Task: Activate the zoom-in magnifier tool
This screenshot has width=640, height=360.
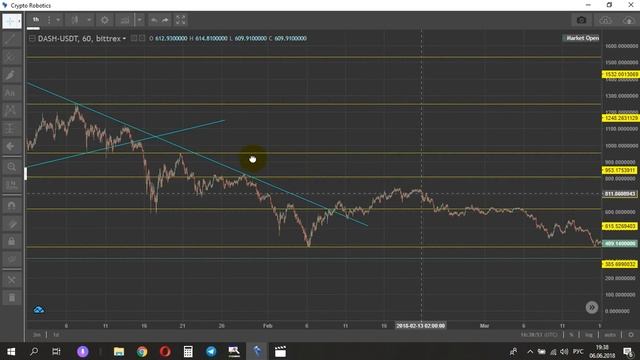Action: (x=11, y=167)
